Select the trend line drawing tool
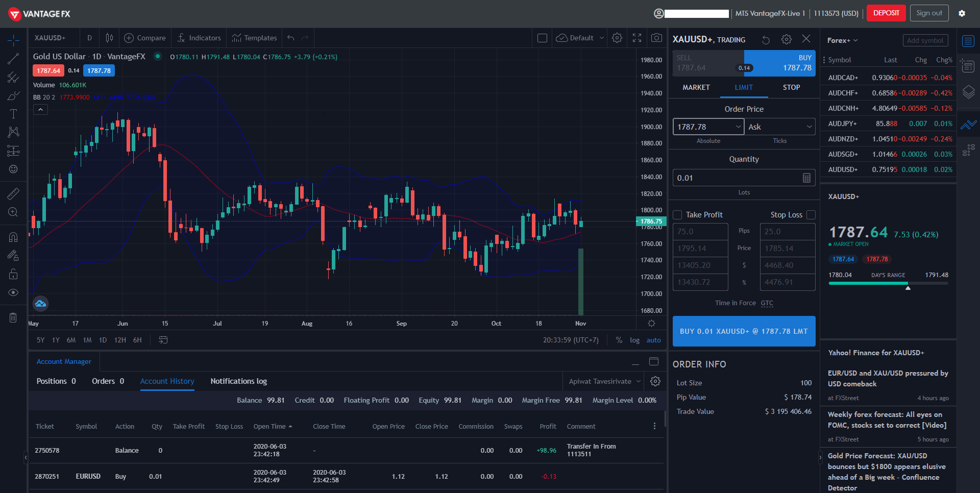Image resolution: width=980 pixels, height=493 pixels. click(13, 59)
